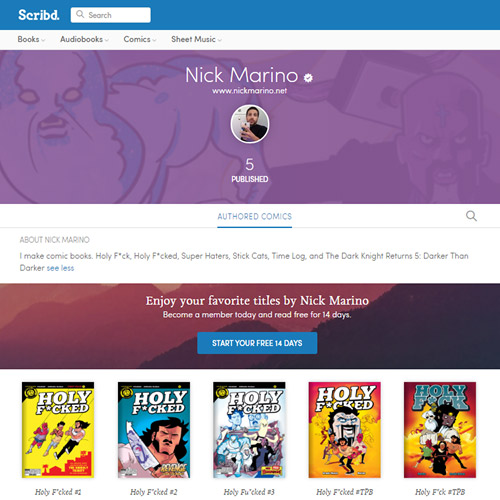Collapse the bio with see less
Screen dimensions: 500x500
click(60, 268)
